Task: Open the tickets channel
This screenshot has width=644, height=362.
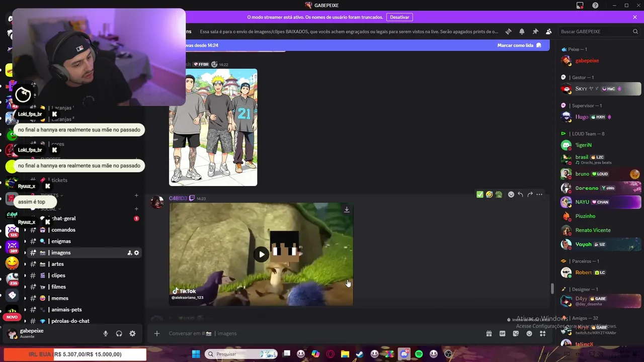Action: (83, 180)
